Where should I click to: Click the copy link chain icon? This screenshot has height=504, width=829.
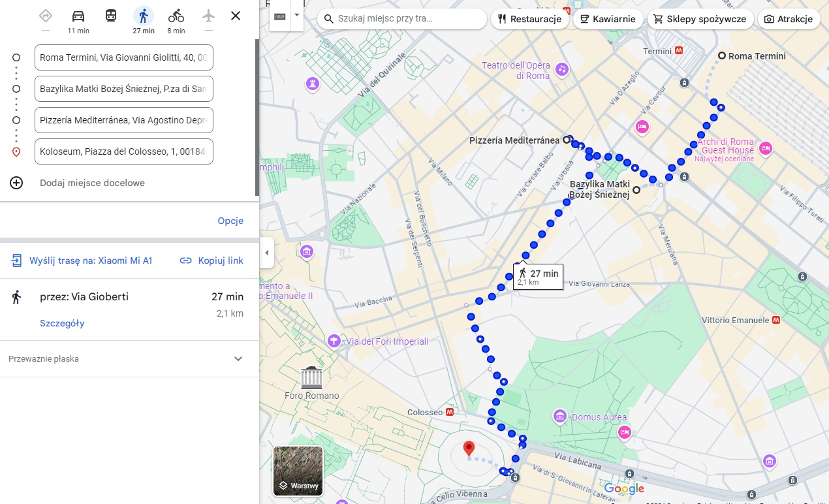(x=186, y=260)
